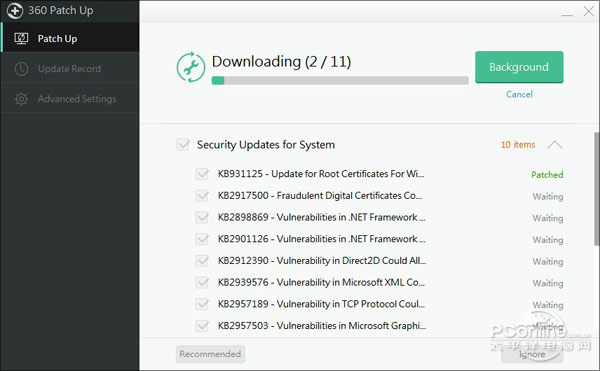
Task: Cancel the download via Cancel link
Action: [x=519, y=94]
